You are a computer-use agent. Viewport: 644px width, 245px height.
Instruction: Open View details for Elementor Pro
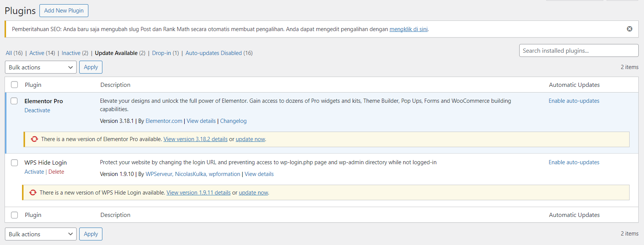click(201, 121)
